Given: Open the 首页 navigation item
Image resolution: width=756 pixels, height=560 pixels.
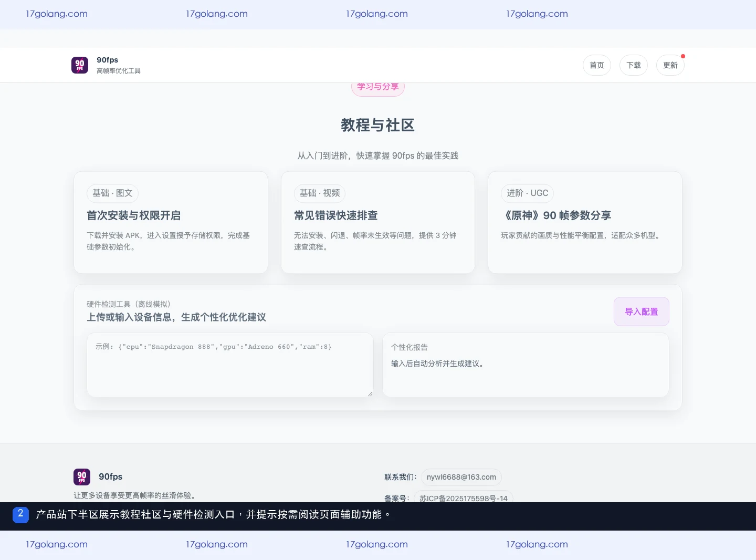Looking at the screenshot, I should pyautogui.click(x=597, y=65).
